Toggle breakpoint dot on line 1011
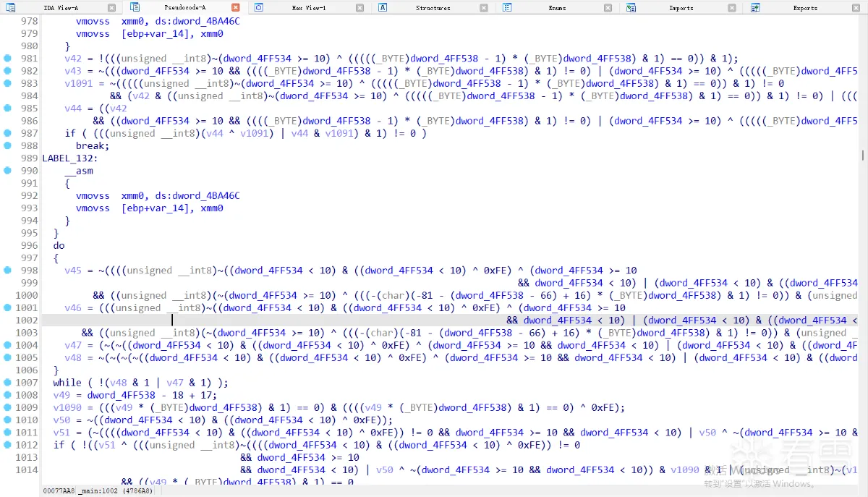868x497 pixels. [x=8, y=432]
